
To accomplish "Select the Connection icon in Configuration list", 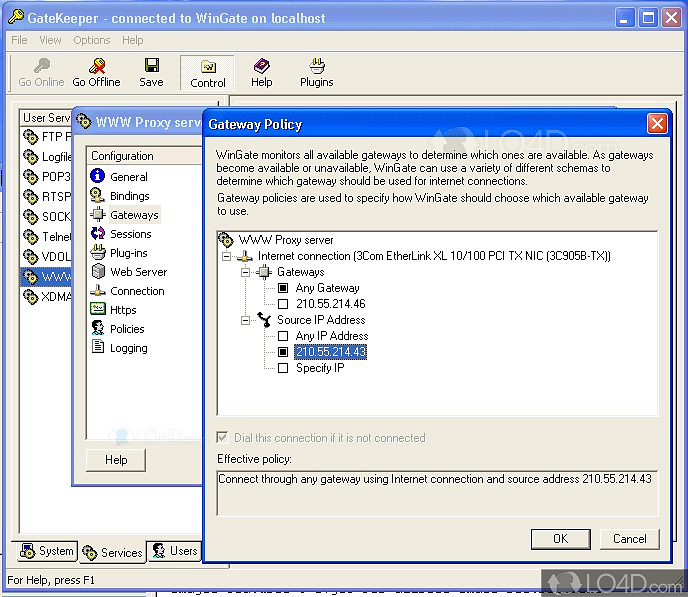I will (97, 290).
